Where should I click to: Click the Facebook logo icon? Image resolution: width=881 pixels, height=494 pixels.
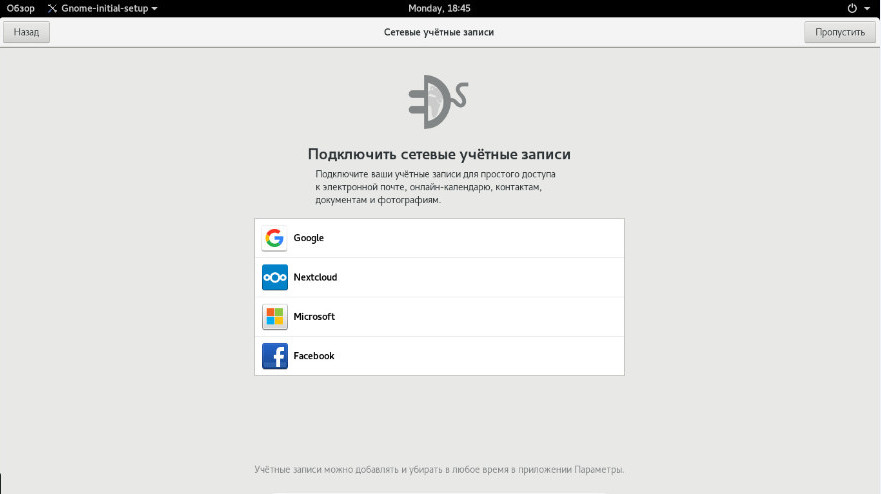click(x=274, y=356)
